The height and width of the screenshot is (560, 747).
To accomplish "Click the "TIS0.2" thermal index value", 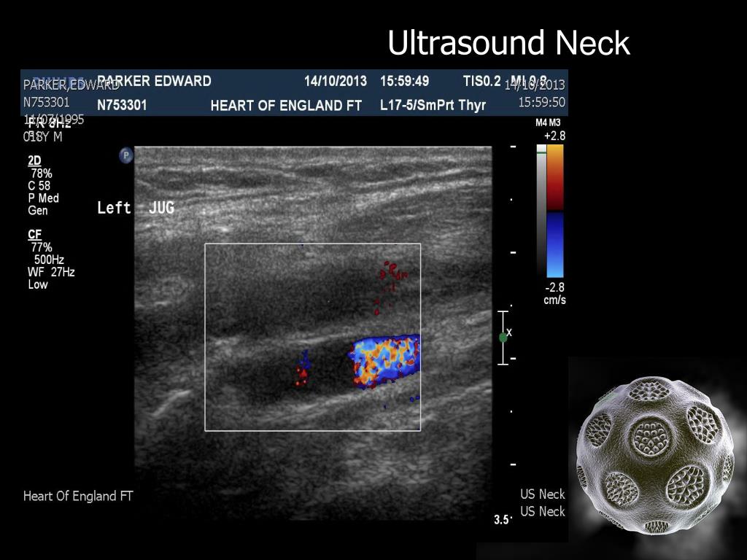I will pyautogui.click(x=481, y=82).
